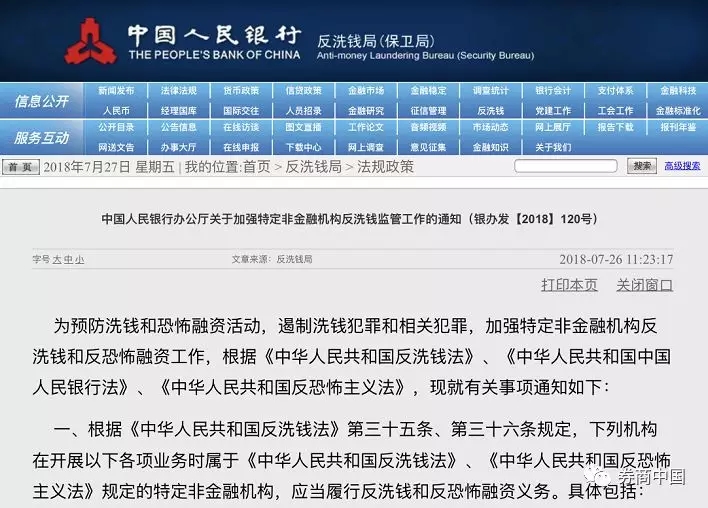Open the 支付体系 page
Screen dimensions: 708x508
[x=615, y=91]
